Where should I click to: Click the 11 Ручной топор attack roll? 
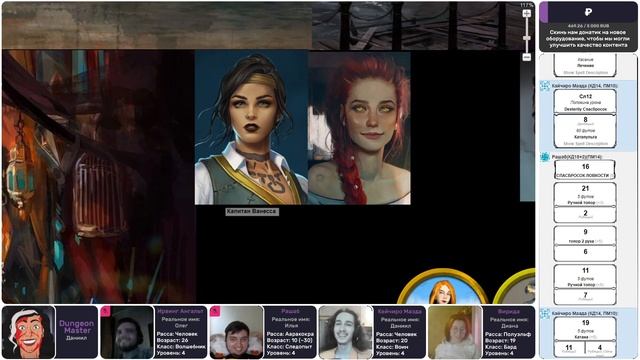(585, 277)
